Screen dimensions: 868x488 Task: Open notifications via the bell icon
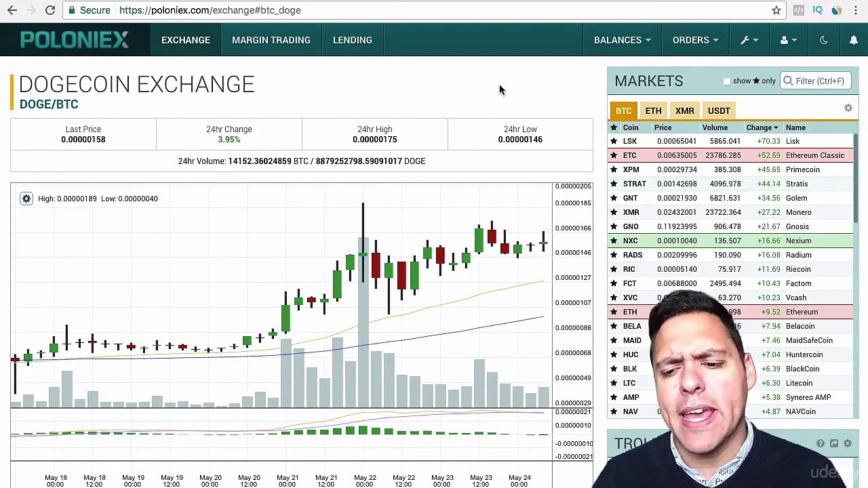[x=854, y=40]
